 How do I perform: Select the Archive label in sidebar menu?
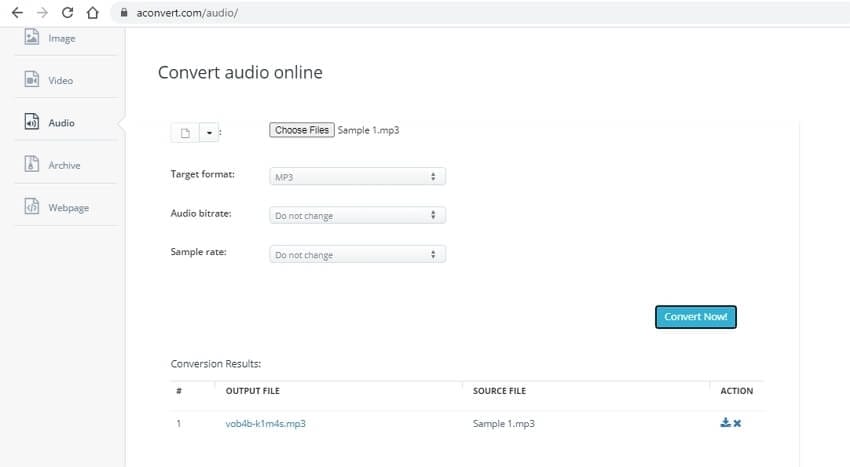point(64,165)
